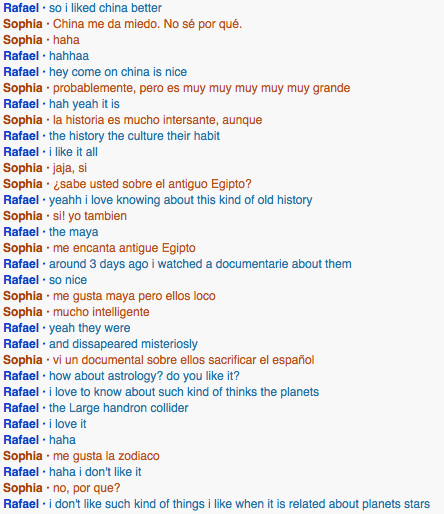
Task: Select "China me da miedo. No sé por qué."
Action: tap(147, 24)
